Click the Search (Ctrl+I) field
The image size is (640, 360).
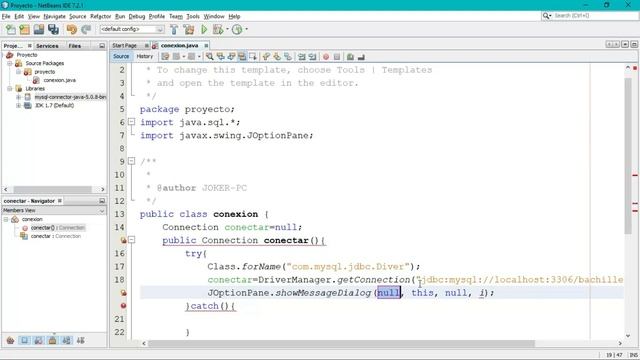[x=590, y=16]
